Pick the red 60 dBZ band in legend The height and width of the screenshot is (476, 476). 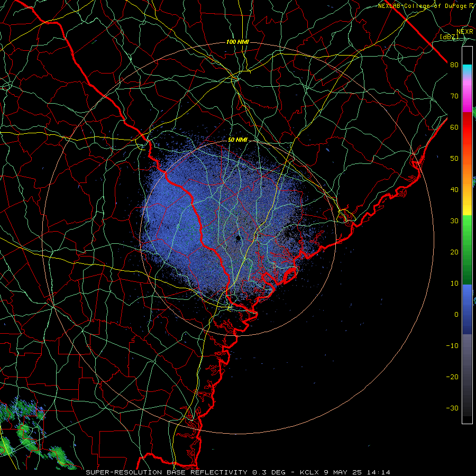467,127
